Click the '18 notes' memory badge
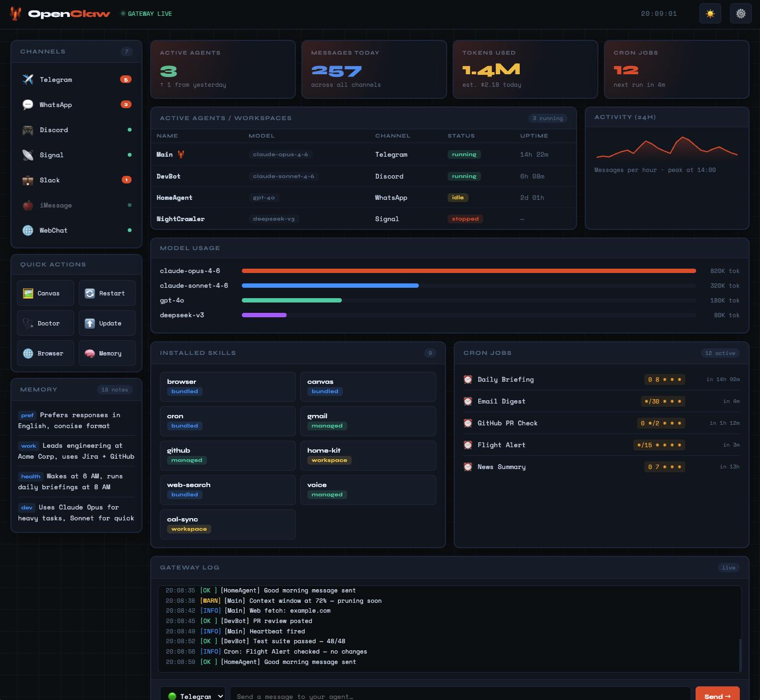 click(x=115, y=390)
